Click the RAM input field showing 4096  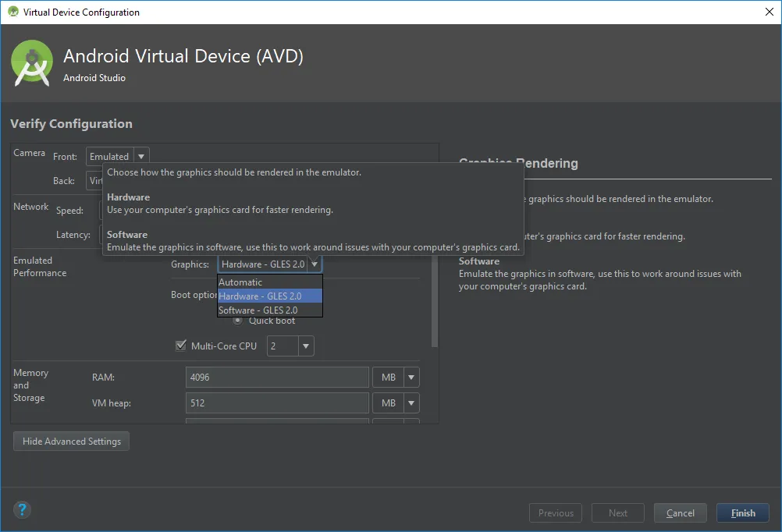(277, 377)
